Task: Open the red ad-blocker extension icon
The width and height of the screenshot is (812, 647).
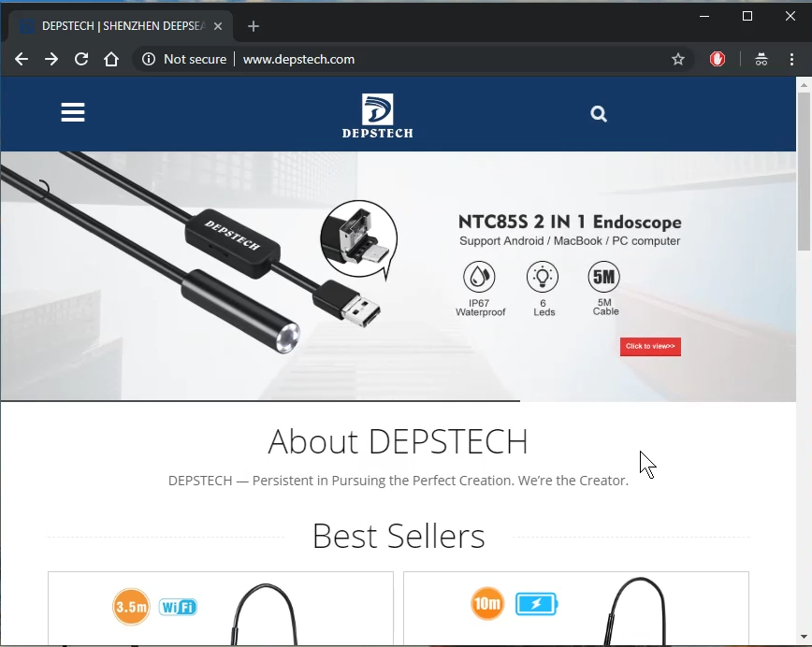Action: (718, 59)
